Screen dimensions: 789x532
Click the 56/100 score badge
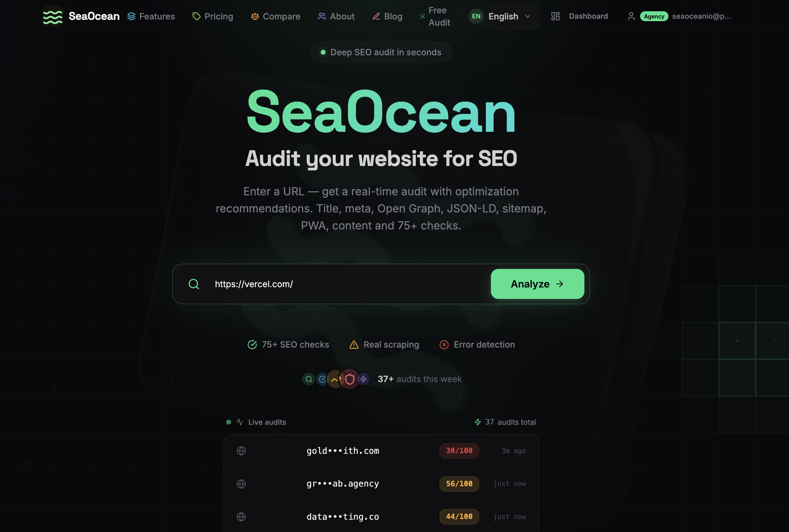pyautogui.click(x=459, y=484)
